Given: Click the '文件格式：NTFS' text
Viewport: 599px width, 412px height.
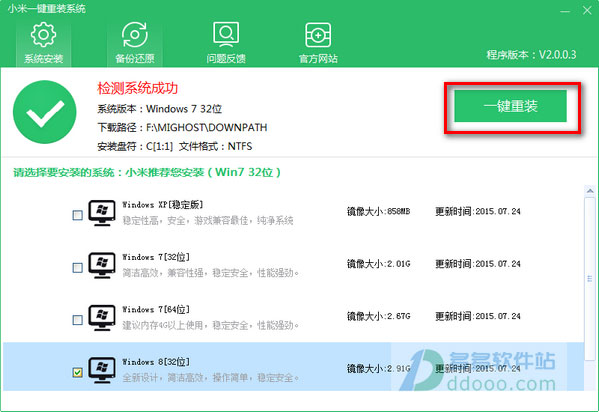Looking at the screenshot, I should click(215, 146).
